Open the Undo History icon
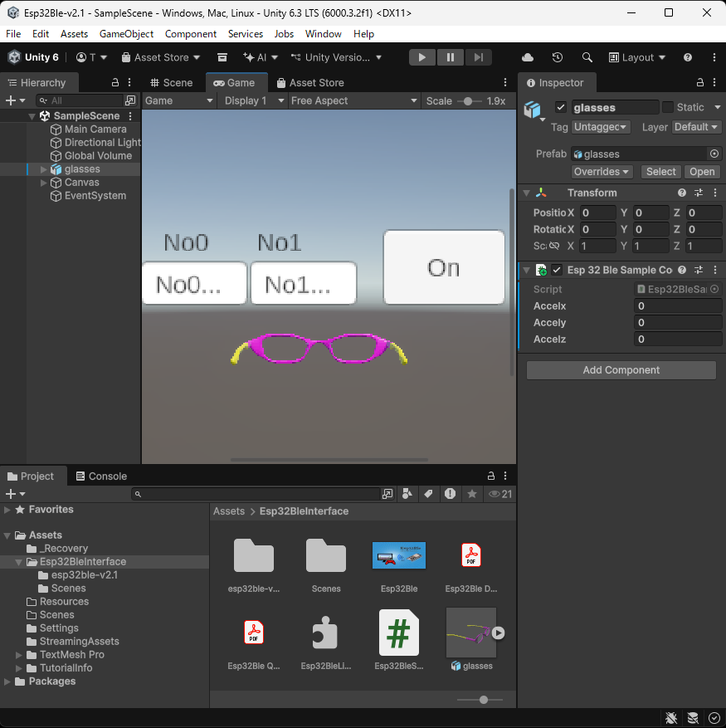This screenshot has height=728, width=726. pos(558,57)
